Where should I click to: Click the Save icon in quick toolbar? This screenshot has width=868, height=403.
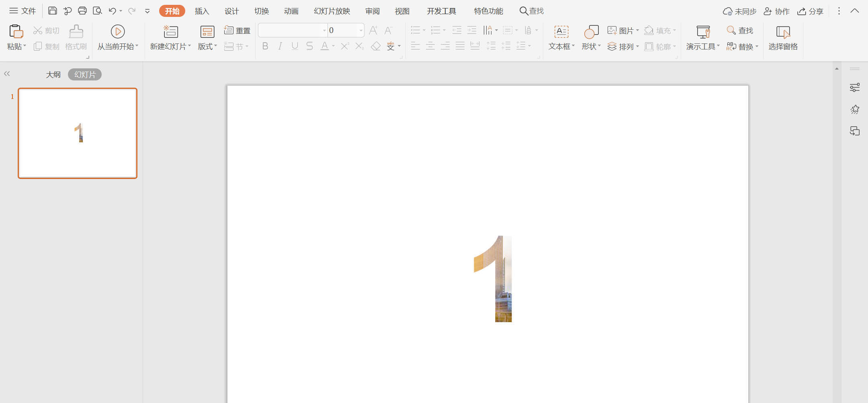coord(52,11)
